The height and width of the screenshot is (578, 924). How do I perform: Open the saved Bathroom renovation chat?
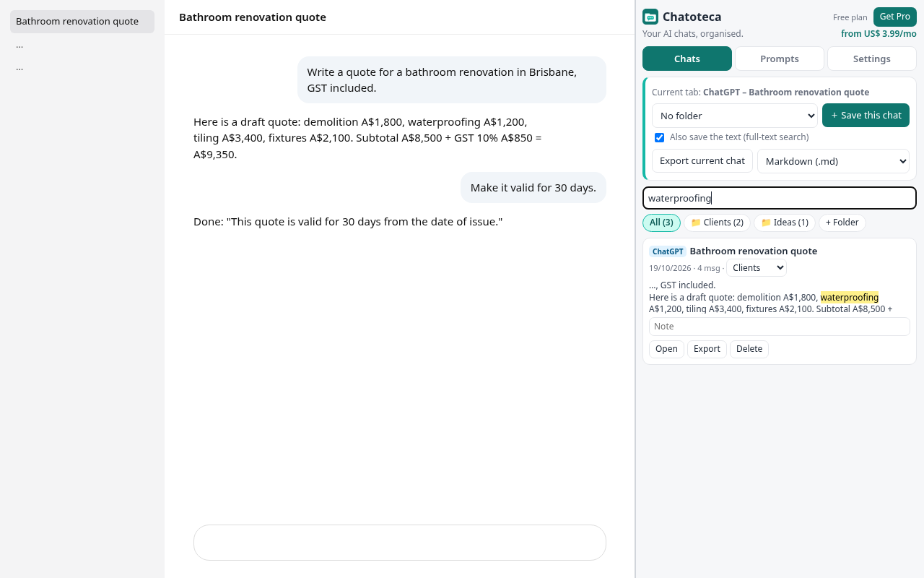coord(666,349)
